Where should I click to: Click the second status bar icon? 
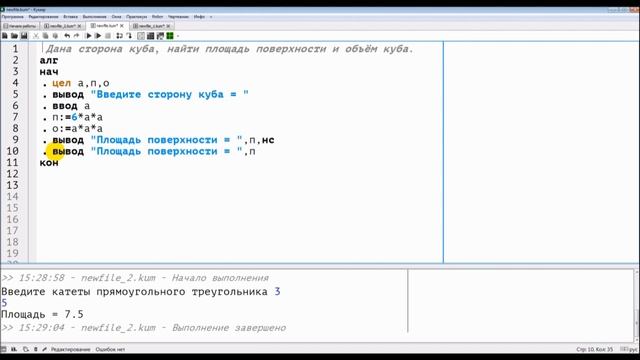point(14,349)
